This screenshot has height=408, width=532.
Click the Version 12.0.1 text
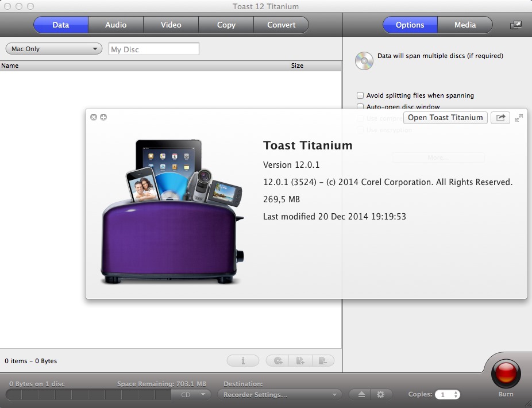(x=291, y=165)
